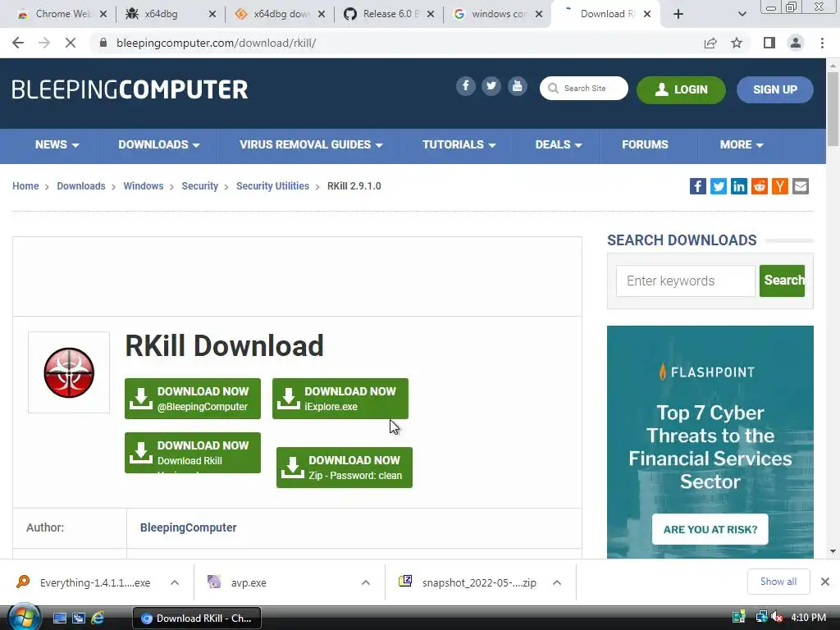Open BleepingComputer author link
The width and height of the screenshot is (840, 630).
(188, 527)
